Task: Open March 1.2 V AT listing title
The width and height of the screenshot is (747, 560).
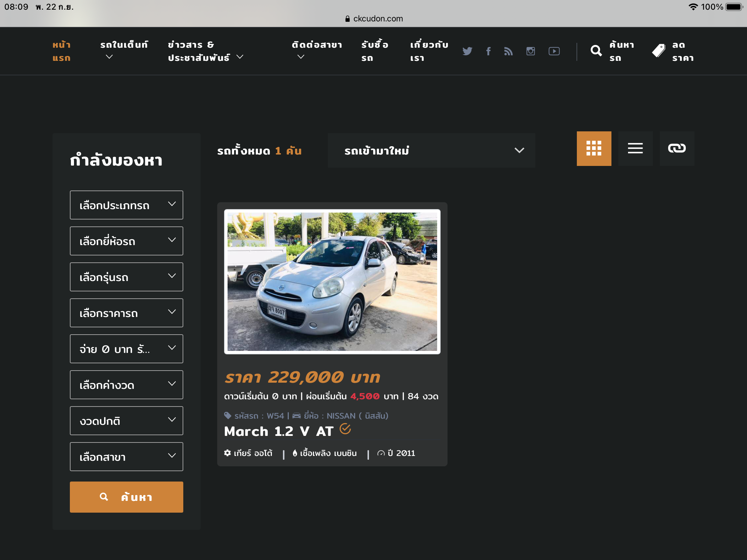Action: [279, 431]
